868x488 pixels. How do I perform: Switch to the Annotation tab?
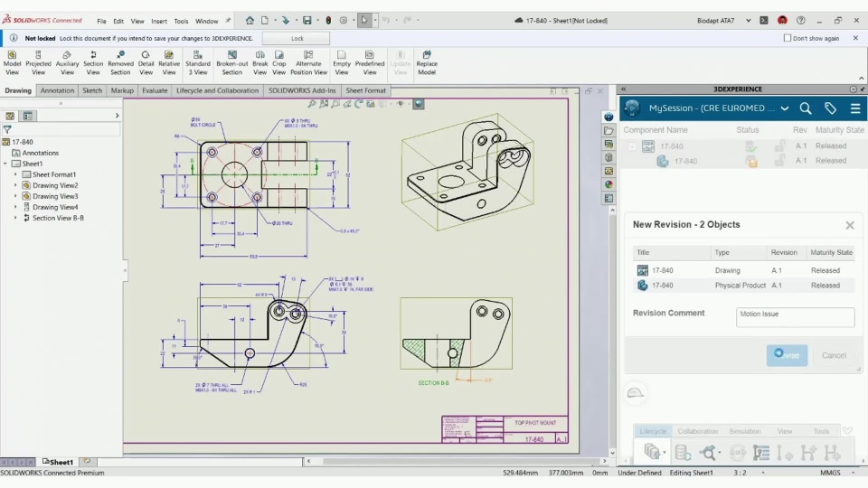coord(57,90)
